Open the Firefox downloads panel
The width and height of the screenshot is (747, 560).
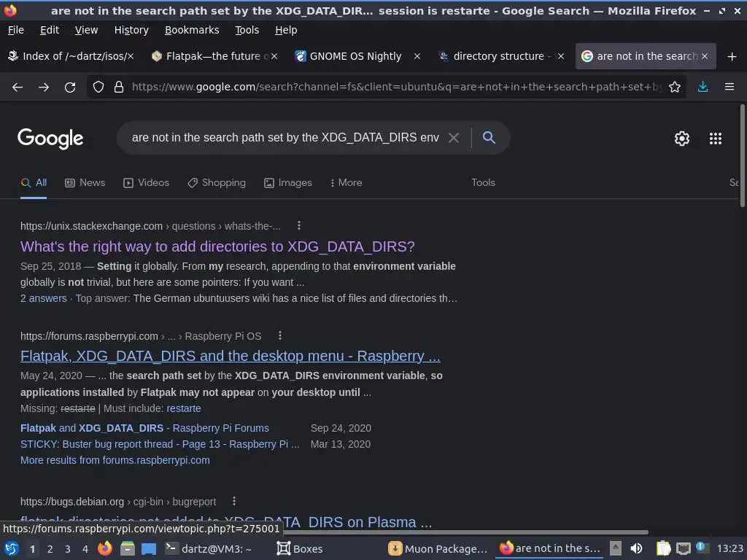[x=703, y=87]
